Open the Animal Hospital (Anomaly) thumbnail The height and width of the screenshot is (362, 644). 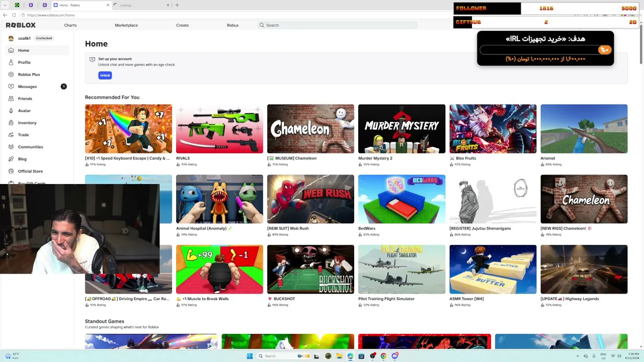(x=219, y=199)
